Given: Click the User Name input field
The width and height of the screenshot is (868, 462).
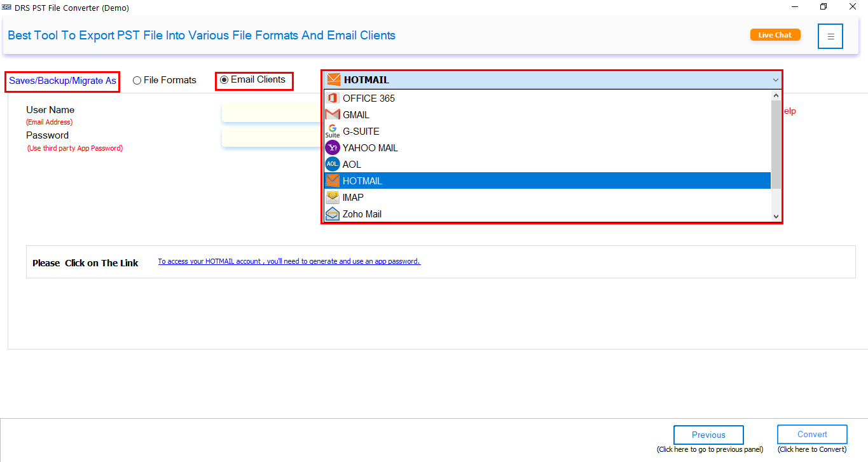Looking at the screenshot, I should (x=272, y=112).
